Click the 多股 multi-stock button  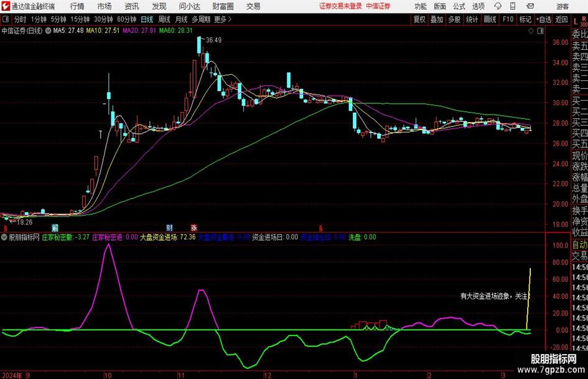pos(454,19)
